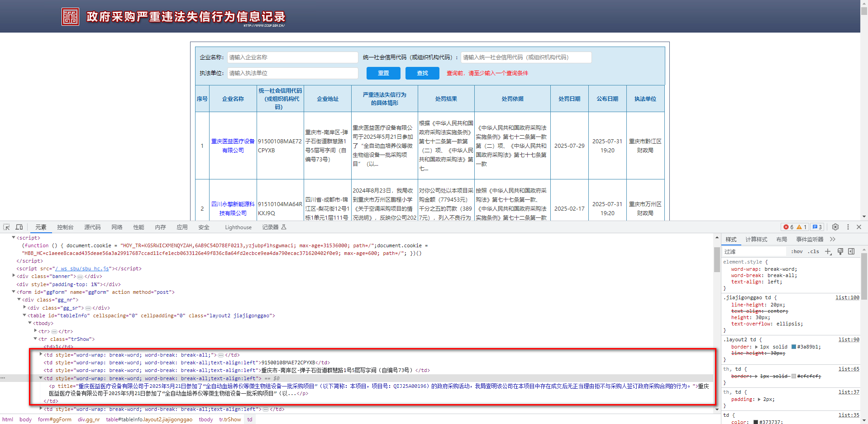The height and width of the screenshot is (424, 868).
Task: Select the tr.trShow breadcrumb item
Action: (230, 419)
